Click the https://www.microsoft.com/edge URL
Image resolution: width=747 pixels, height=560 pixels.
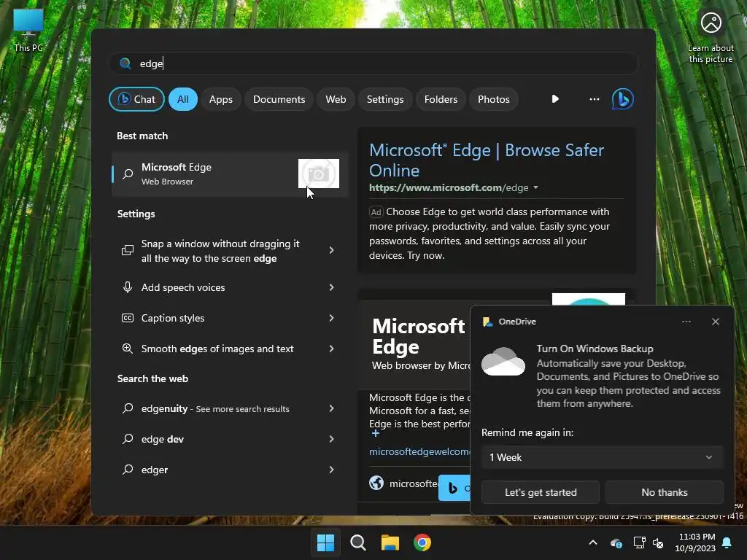pos(449,187)
